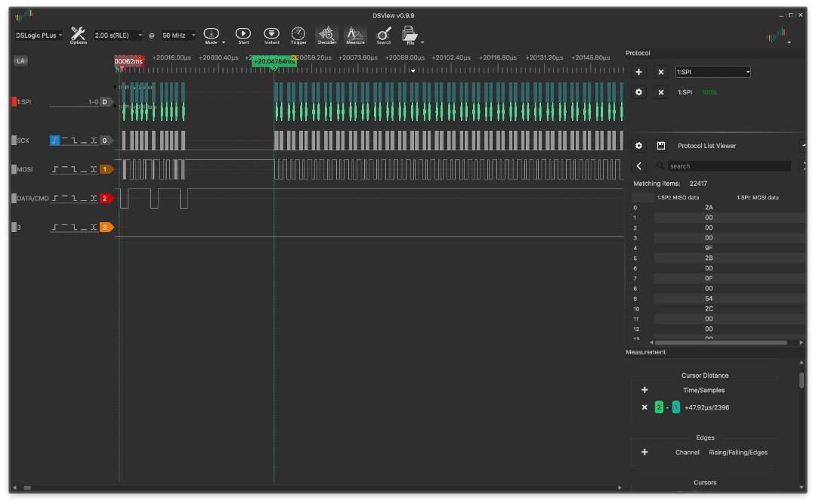
Task: Trigger an Instant capture
Action: [x=272, y=36]
